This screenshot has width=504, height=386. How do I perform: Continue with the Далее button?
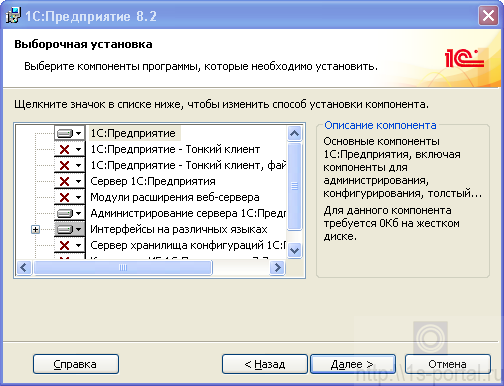[353, 364]
